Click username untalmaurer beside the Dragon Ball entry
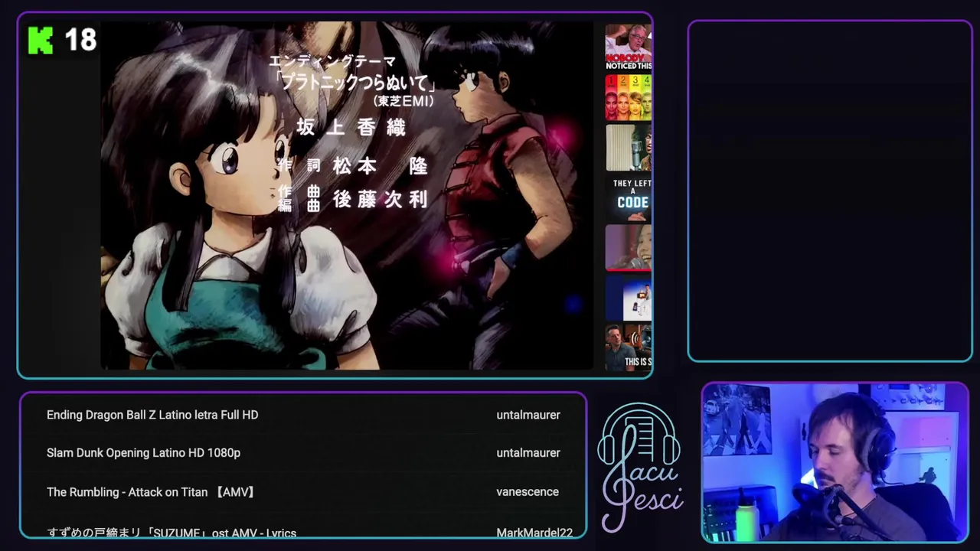Viewport: 980px width, 551px height. (528, 415)
